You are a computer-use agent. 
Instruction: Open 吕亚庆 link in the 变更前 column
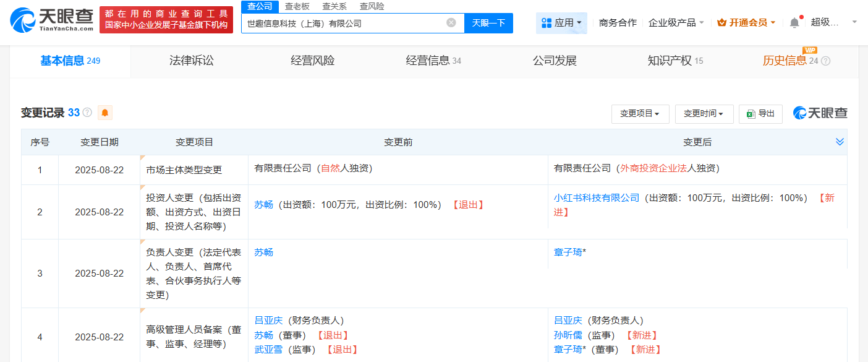pyautogui.click(x=268, y=321)
